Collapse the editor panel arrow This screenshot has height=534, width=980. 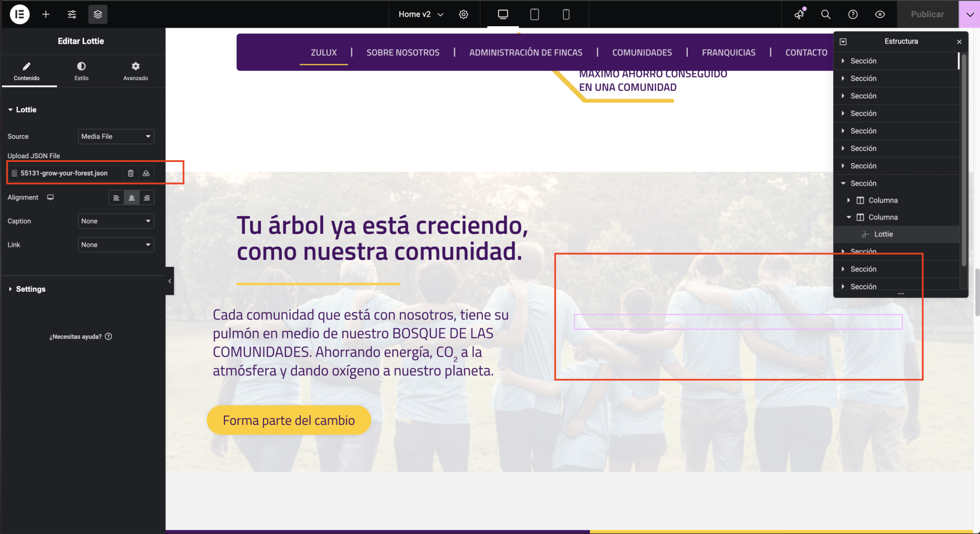[170, 281]
